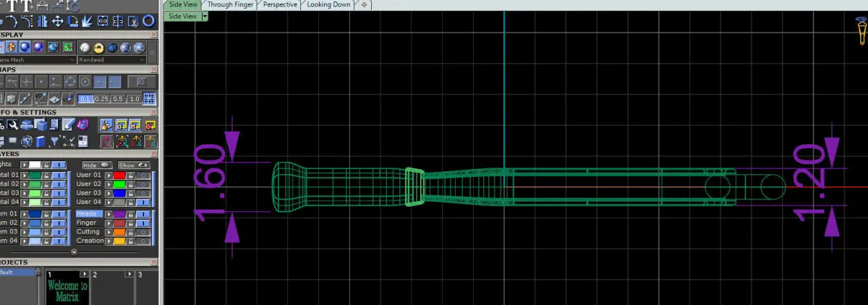
Task: Toggle the grid snap icon beside 1.0
Action: 149,99
